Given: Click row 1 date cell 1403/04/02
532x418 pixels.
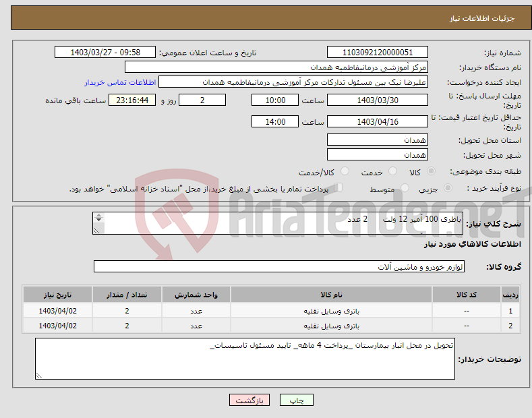Looking at the screenshot, I should click(x=58, y=311).
